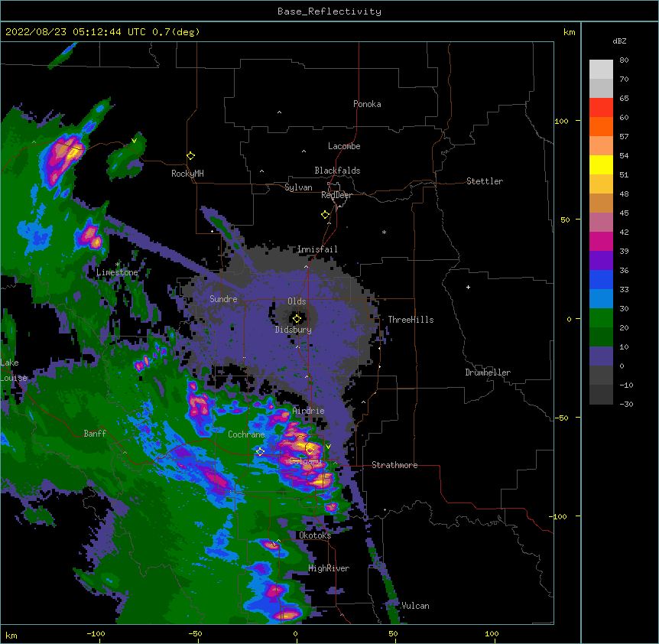Pick the red 60-65 dBZ legend swatch
This screenshot has height=644, width=659.
(x=601, y=108)
